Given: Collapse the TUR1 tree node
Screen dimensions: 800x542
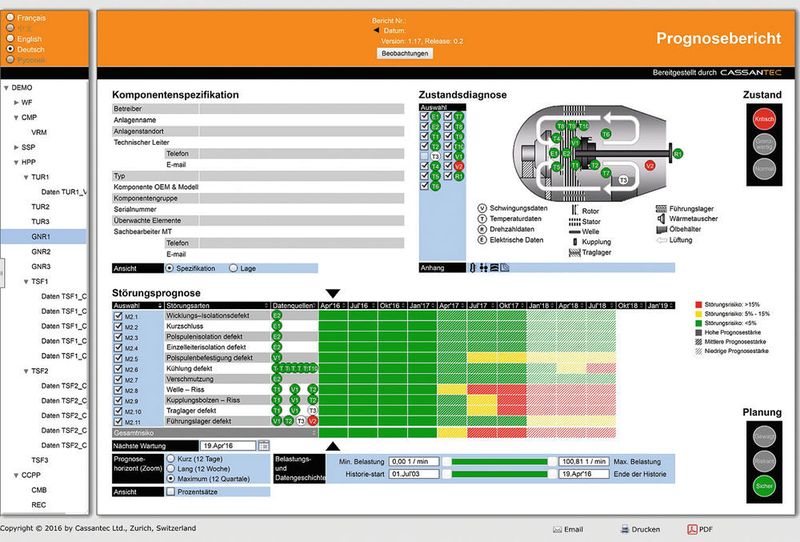Looking at the screenshot, I should point(26,177).
